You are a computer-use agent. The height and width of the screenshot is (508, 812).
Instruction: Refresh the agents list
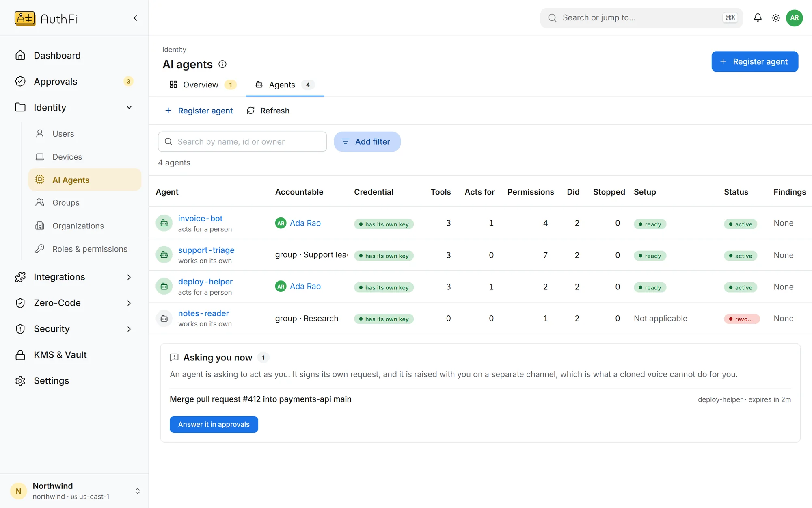(268, 111)
